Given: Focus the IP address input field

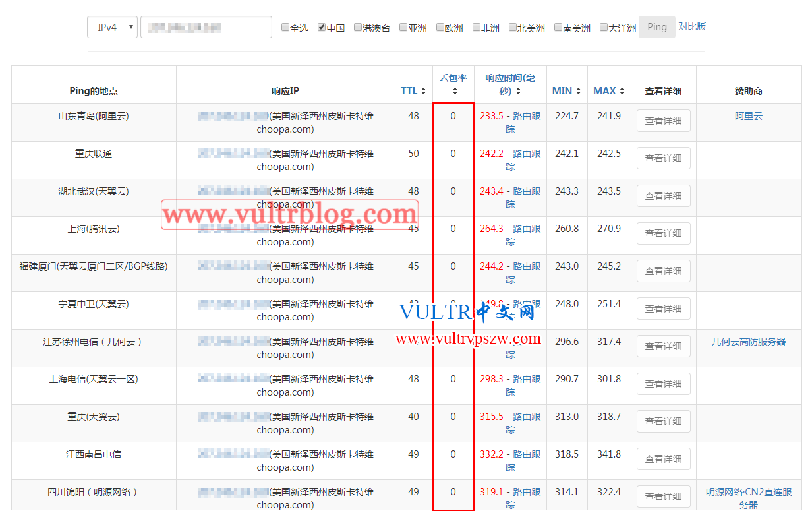Looking at the screenshot, I should coord(206,27).
